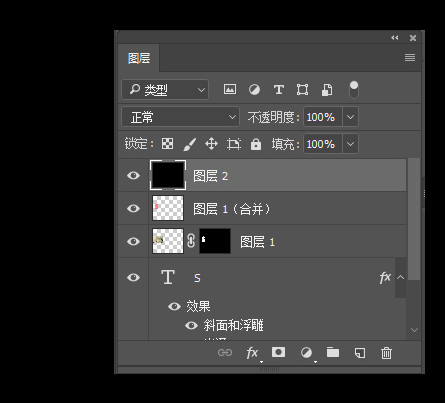Click the T type icon of S layer
The height and width of the screenshot is (403, 446).
pyautogui.click(x=168, y=277)
